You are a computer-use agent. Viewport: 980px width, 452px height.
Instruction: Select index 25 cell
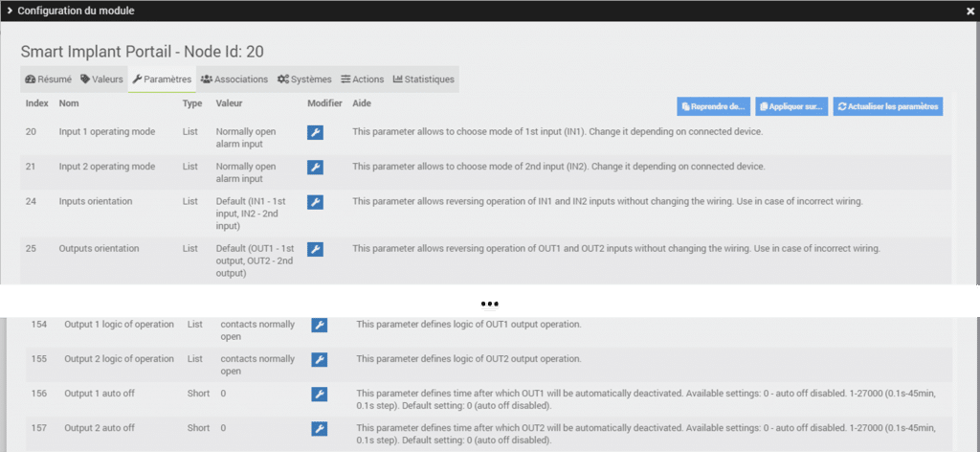point(32,248)
